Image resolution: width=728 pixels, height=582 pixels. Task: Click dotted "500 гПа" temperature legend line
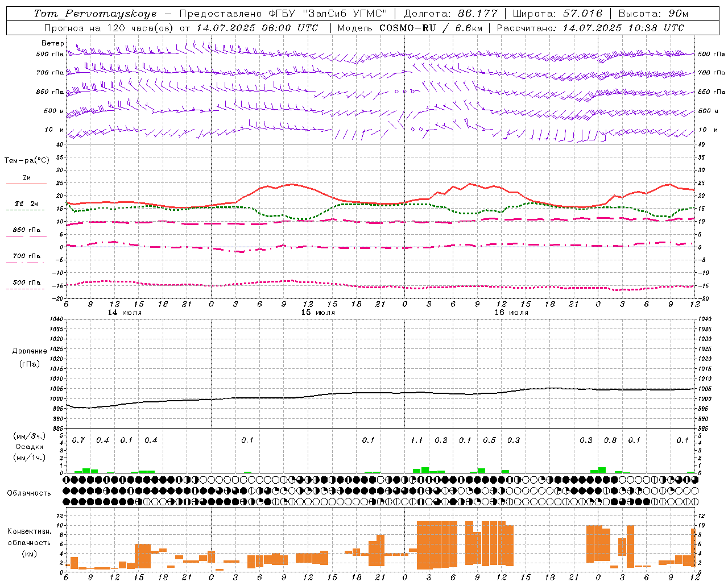tap(26, 289)
